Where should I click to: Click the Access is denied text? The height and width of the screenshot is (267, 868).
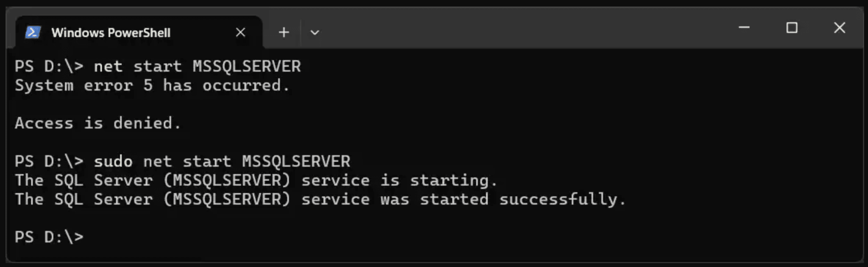pos(97,123)
